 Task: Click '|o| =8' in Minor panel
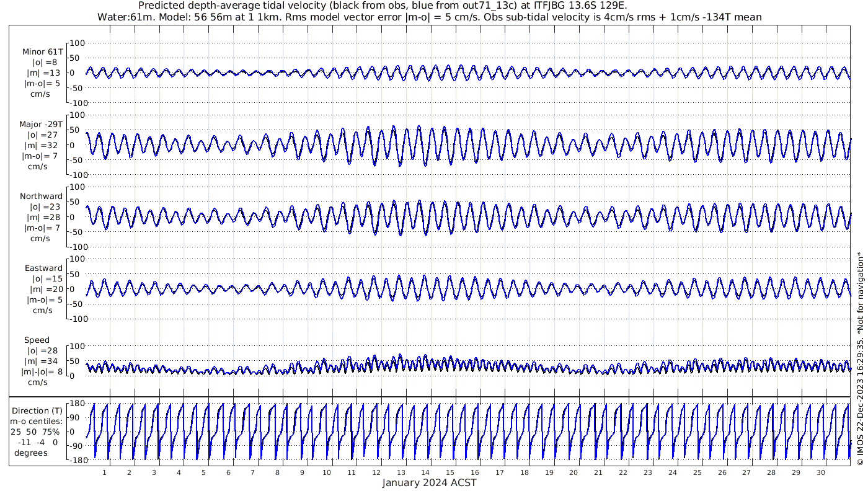pos(45,63)
